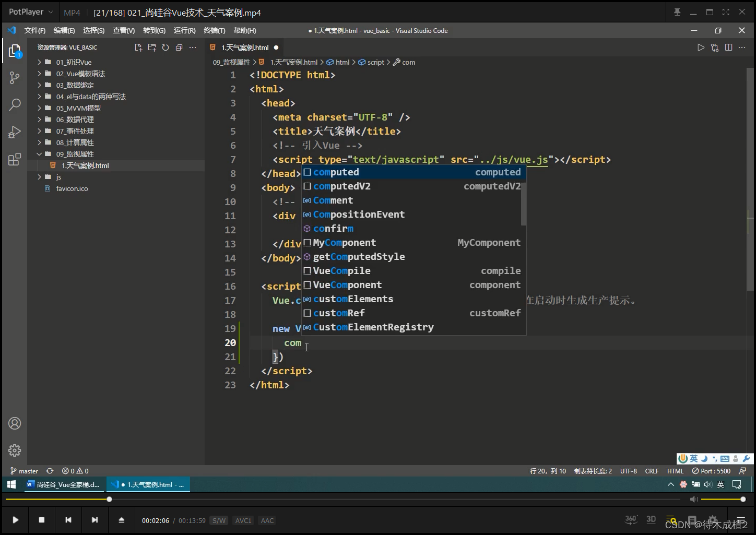
Task: Open the notification center in taskbar
Action: (737, 484)
